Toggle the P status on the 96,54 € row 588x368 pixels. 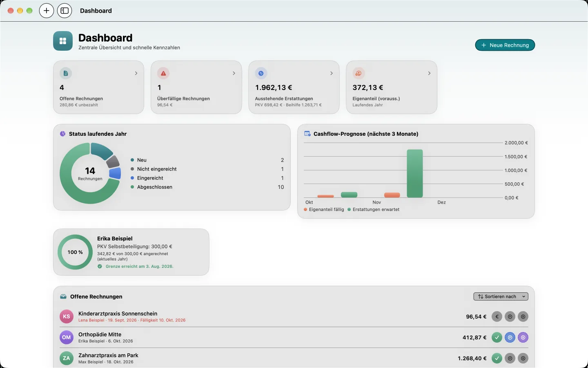point(510,316)
